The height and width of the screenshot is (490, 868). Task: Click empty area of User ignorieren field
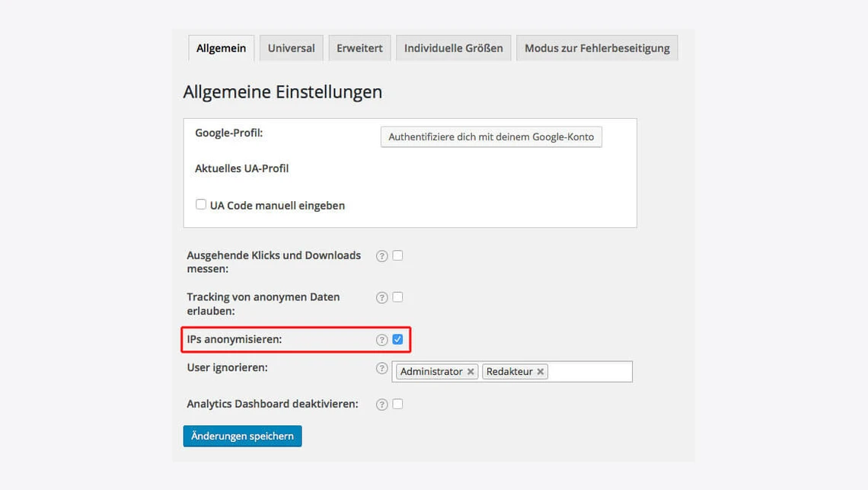point(590,372)
